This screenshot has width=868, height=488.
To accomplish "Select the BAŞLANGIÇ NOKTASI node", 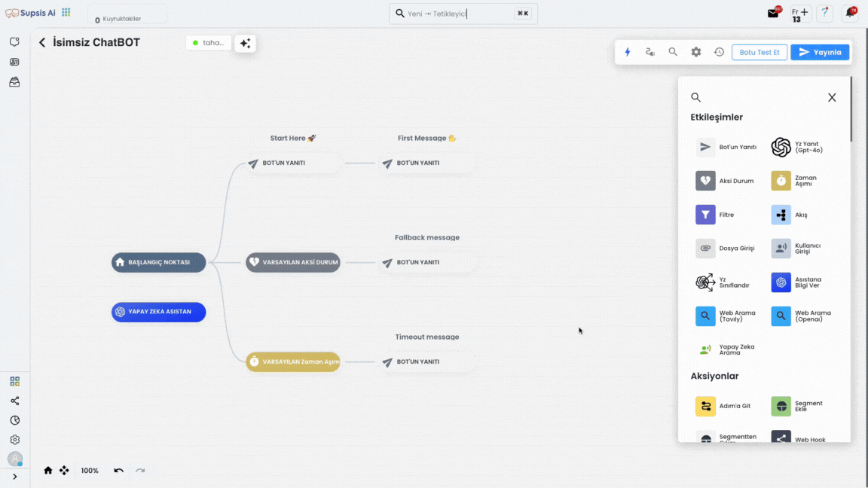I will point(159,262).
